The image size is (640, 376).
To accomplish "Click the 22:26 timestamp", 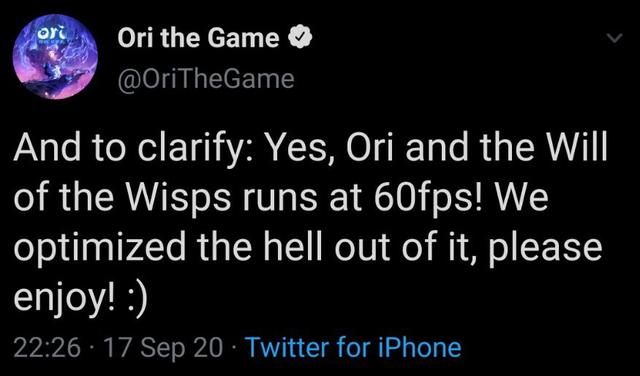I will [x=47, y=348].
